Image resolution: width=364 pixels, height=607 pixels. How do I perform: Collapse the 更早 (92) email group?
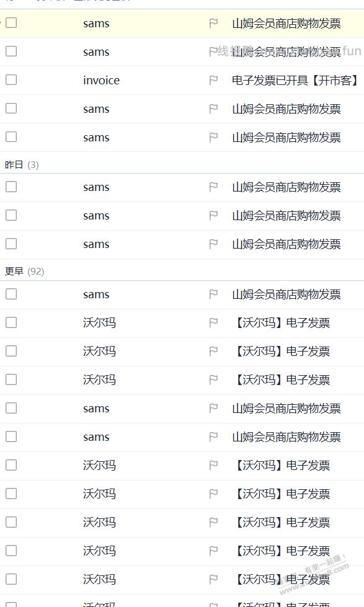point(23,271)
